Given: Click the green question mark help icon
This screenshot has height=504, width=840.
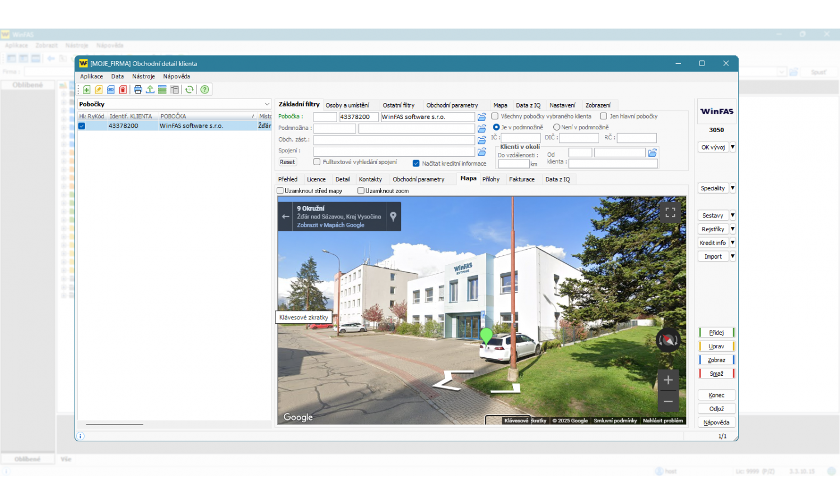Looking at the screenshot, I should tap(205, 90).
